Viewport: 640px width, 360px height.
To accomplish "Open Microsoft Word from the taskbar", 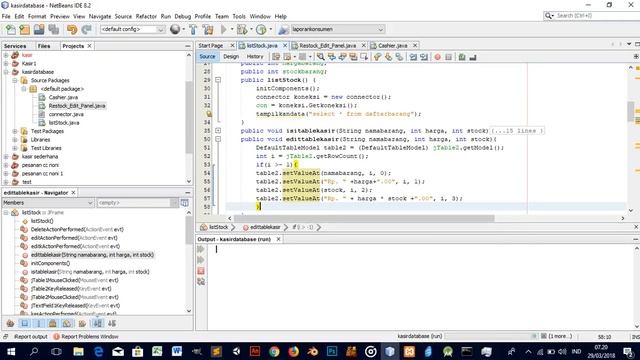I will coord(177,351).
